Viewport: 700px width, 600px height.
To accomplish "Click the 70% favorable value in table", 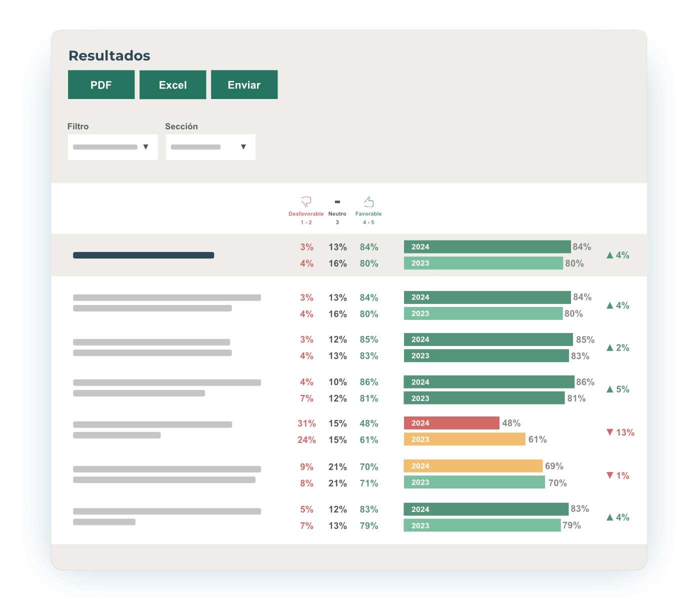I will click(x=369, y=467).
